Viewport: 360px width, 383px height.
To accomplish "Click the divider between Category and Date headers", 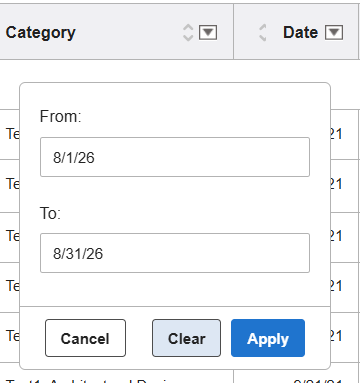I will (x=233, y=32).
